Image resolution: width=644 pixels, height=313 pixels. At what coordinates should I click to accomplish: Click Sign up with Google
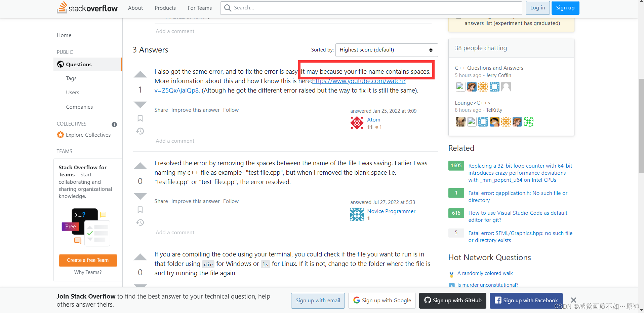pos(382,300)
